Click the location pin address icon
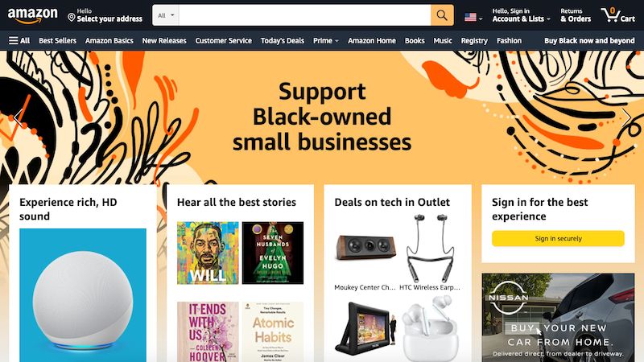 click(x=72, y=17)
